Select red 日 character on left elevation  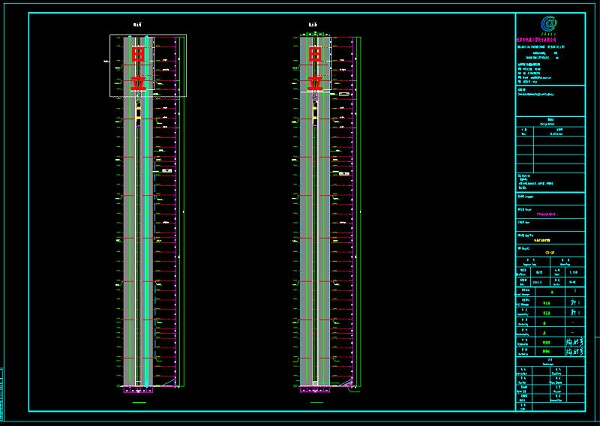[x=138, y=54]
